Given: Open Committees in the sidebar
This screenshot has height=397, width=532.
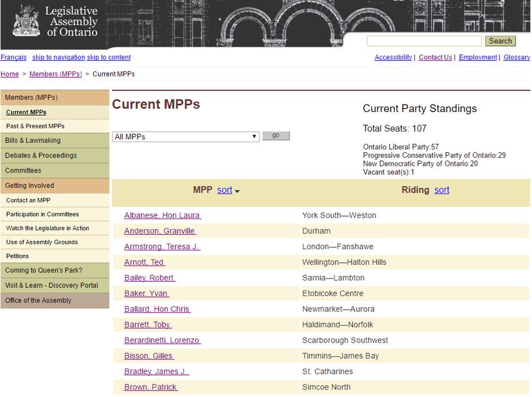Looking at the screenshot, I should [55, 170].
